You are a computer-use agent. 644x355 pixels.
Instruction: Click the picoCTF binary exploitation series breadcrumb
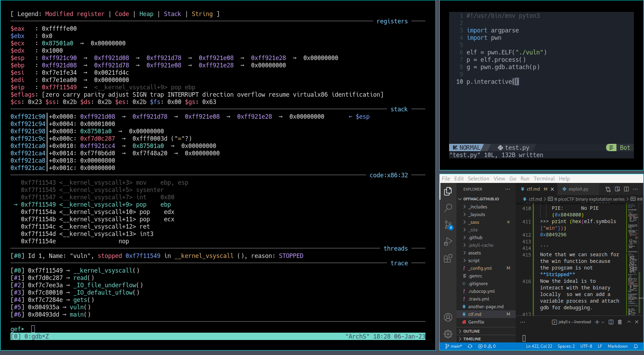click(586, 199)
